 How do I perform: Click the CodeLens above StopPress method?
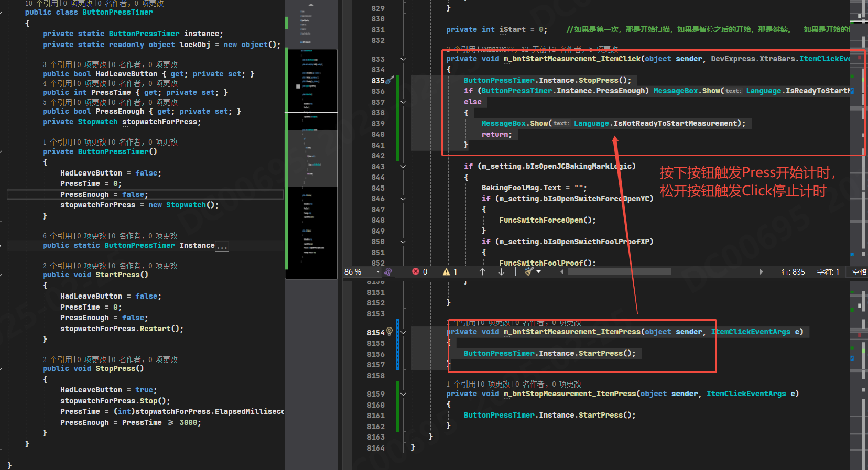(x=110, y=359)
